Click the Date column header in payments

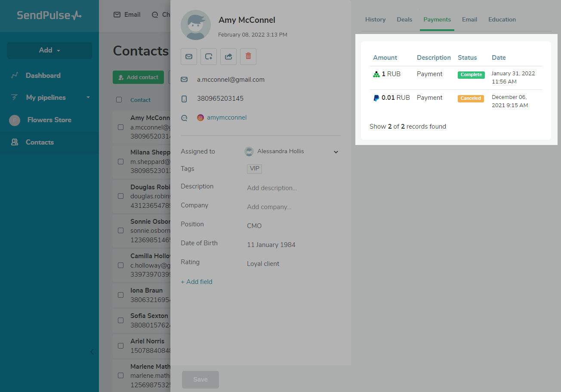click(x=499, y=58)
